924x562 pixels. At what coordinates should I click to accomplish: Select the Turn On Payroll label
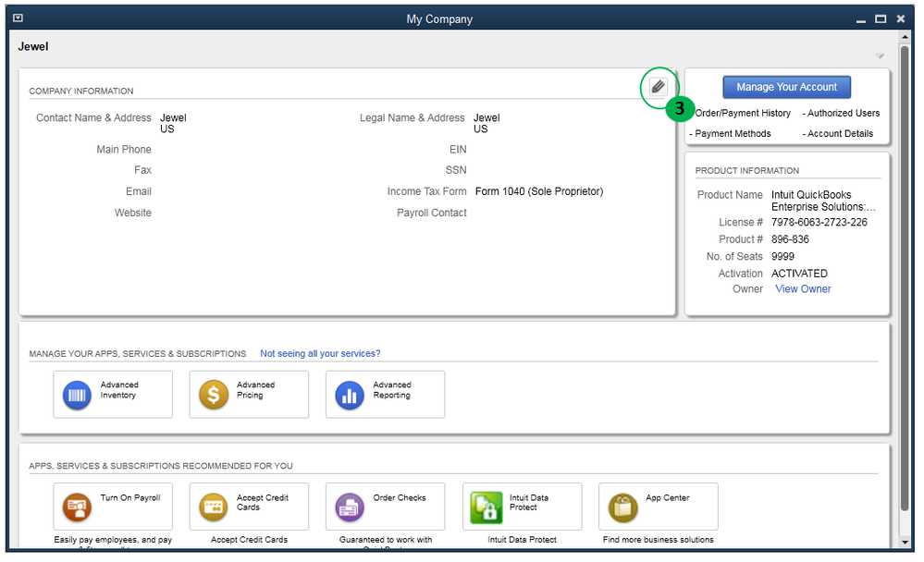click(x=130, y=498)
